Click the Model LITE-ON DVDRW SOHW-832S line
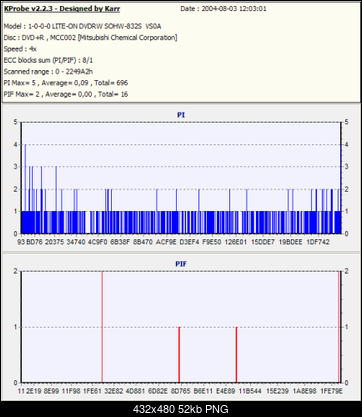 click(x=83, y=26)
